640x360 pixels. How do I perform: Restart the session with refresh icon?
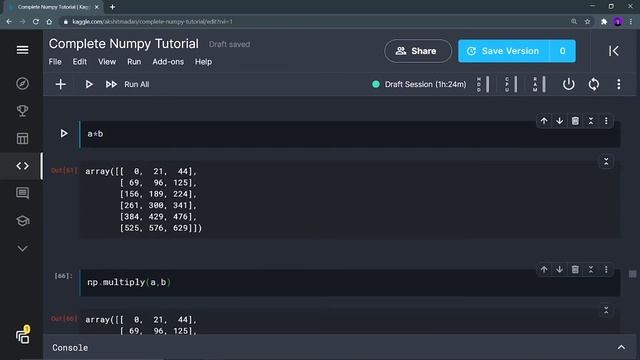[x=594, y=84]
